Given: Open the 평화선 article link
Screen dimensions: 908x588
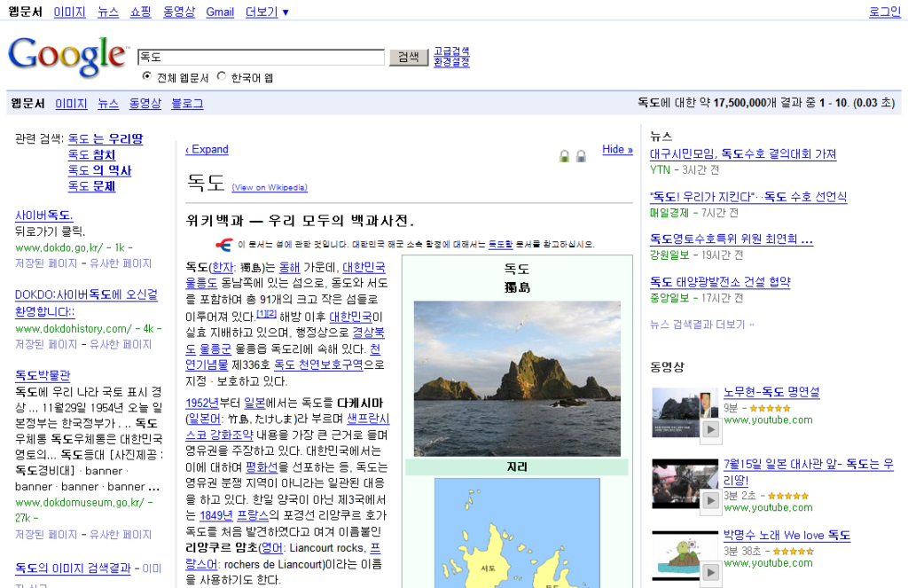Looking at the screenshot, I should 262,466.
